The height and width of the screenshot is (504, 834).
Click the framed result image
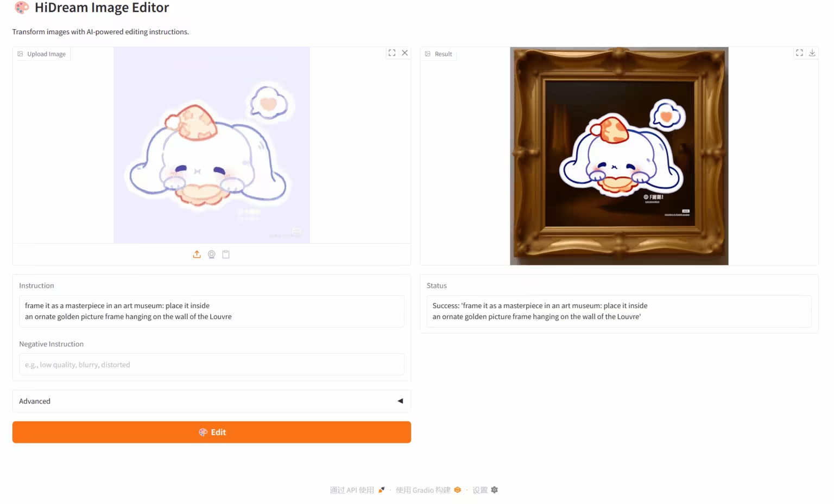619,156
